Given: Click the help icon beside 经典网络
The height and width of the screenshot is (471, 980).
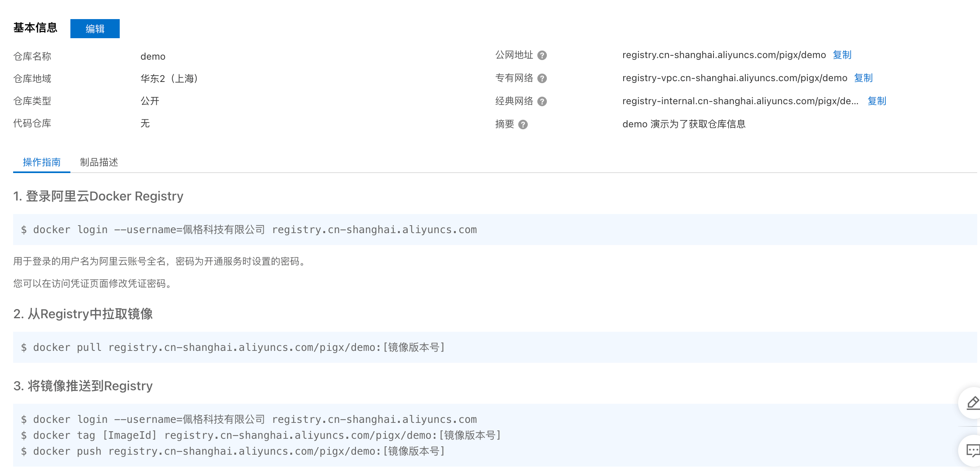Looking at the screenshot, I should pos(542,101).
